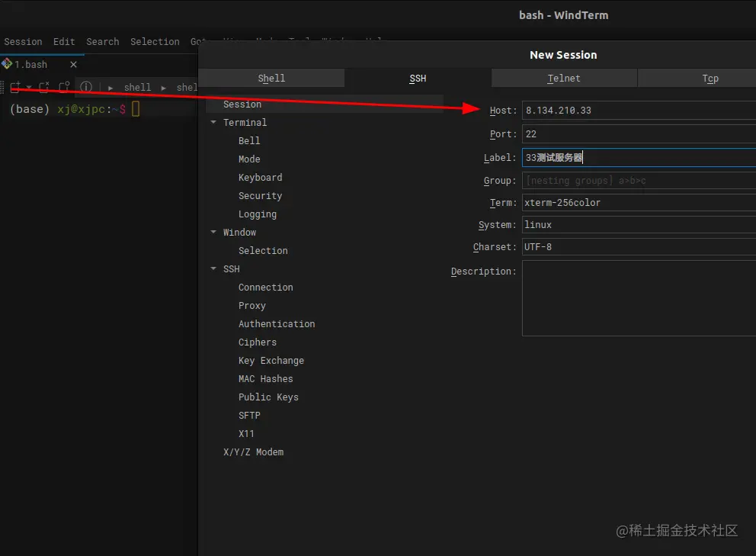The width and height of the screenshot is (756, 556).
Task: Collapse the SSH tree node
Action: tap(213, 268)
